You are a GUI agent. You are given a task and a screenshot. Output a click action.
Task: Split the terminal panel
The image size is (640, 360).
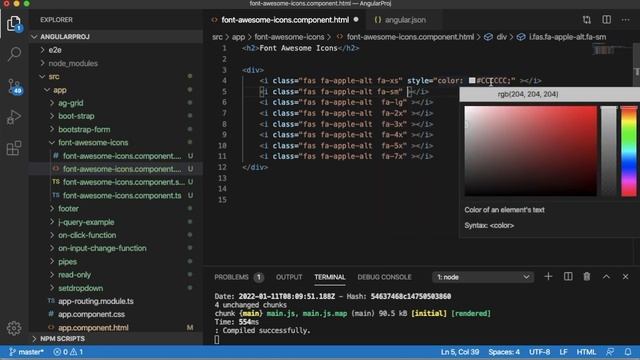(568, 277)
